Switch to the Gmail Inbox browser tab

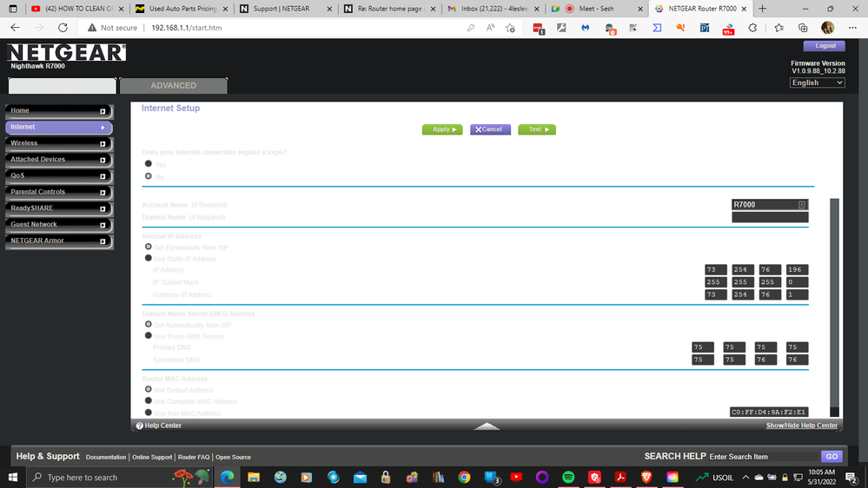click(x=494, y=9)
